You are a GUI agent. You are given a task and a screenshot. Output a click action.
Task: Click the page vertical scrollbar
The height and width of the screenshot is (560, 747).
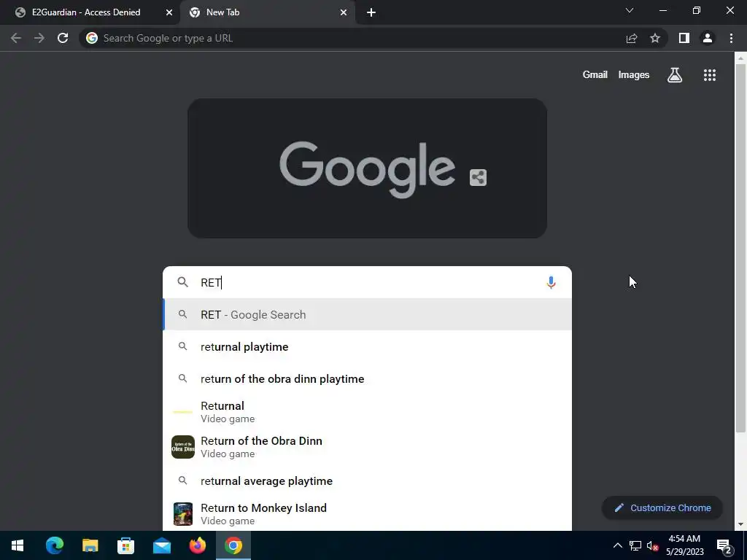tap(740, 248)
